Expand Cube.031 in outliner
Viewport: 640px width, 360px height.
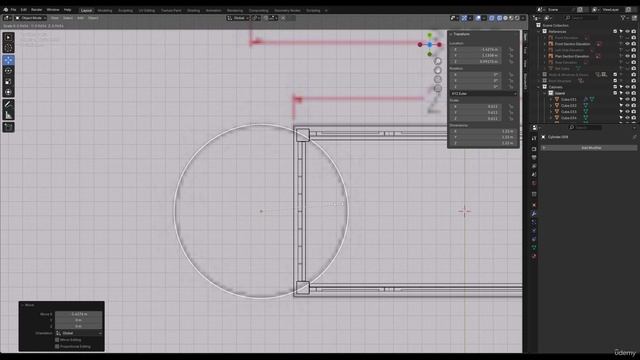click(x=551, y=100)
